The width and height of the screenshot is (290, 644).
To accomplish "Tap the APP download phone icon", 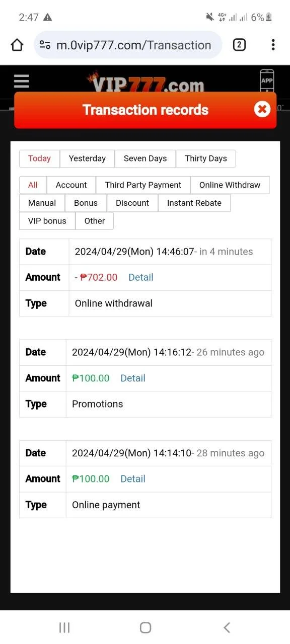I will click(x=267, y=80).
